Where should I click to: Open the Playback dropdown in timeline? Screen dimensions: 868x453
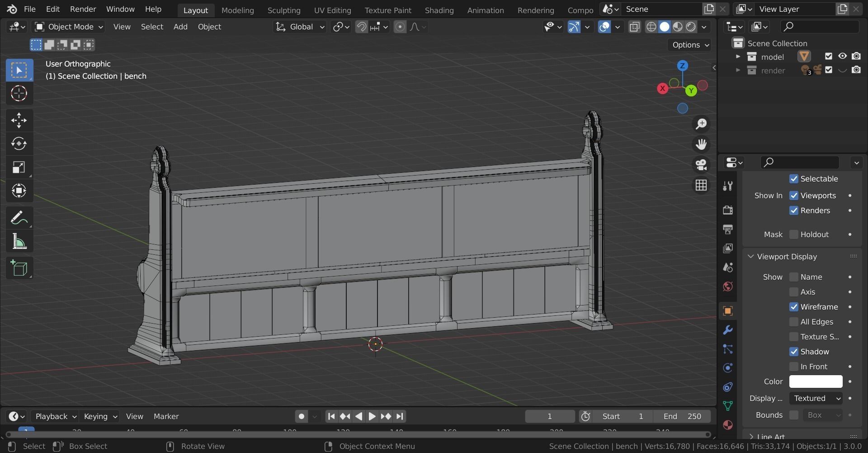point(56,416)
